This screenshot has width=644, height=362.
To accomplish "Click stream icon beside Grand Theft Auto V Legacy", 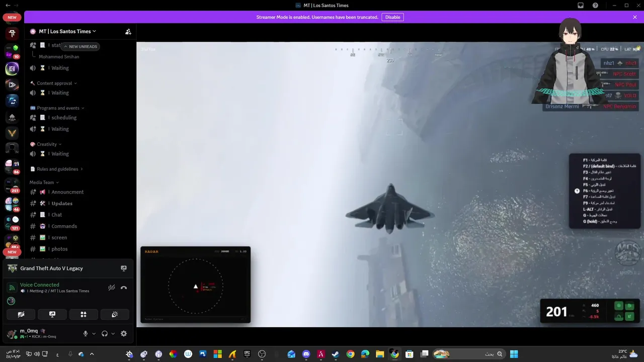I will [x=124, y=268].
